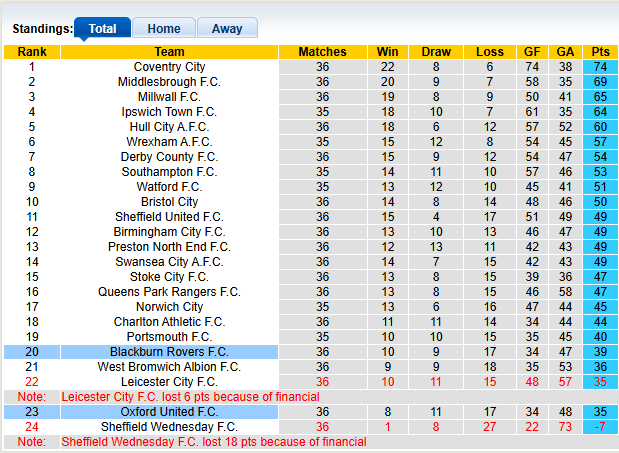Click the Win column header
The image size is (619, 453).
pos(388,52)
